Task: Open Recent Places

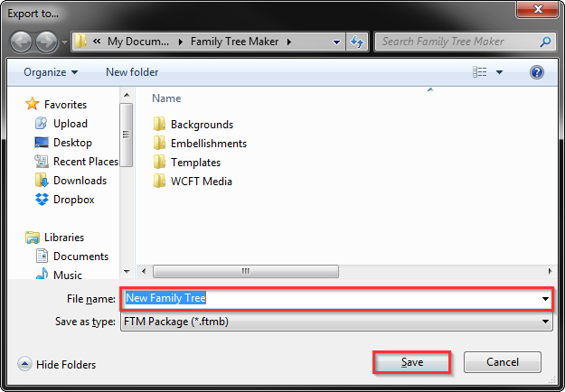Action: click(x=86, y=162)
